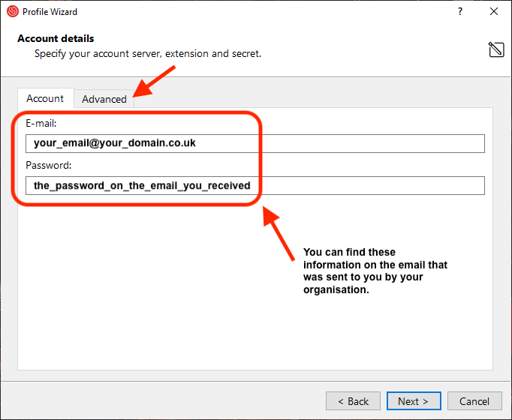This screenshot has height=420, width=512.
Task: Click the note about the email from your organisation
Action: coord(375,271)
